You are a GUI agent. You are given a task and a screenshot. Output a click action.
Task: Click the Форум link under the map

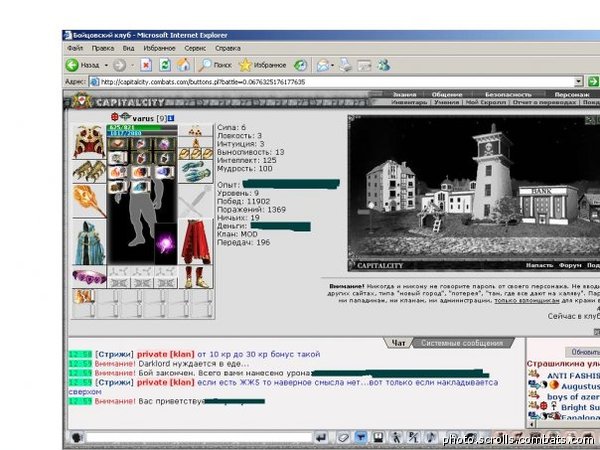click(570, 265)
